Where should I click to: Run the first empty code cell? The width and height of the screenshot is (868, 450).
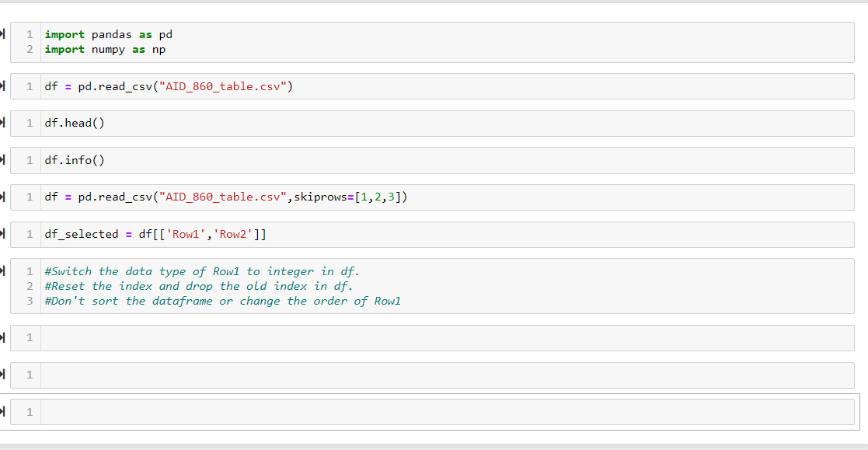click(x=3, y=337)
